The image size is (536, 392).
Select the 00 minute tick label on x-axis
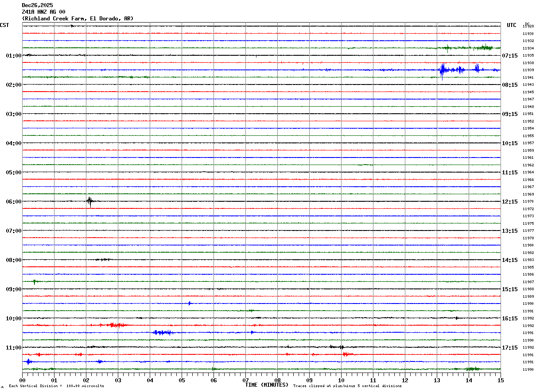pyautogui.click(x=22, y=380)
